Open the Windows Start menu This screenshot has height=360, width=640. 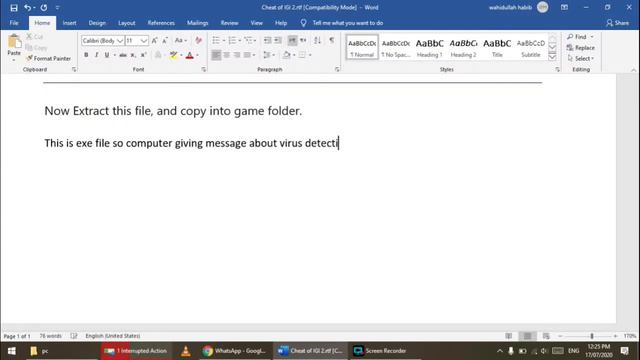(x=11, y=351)
